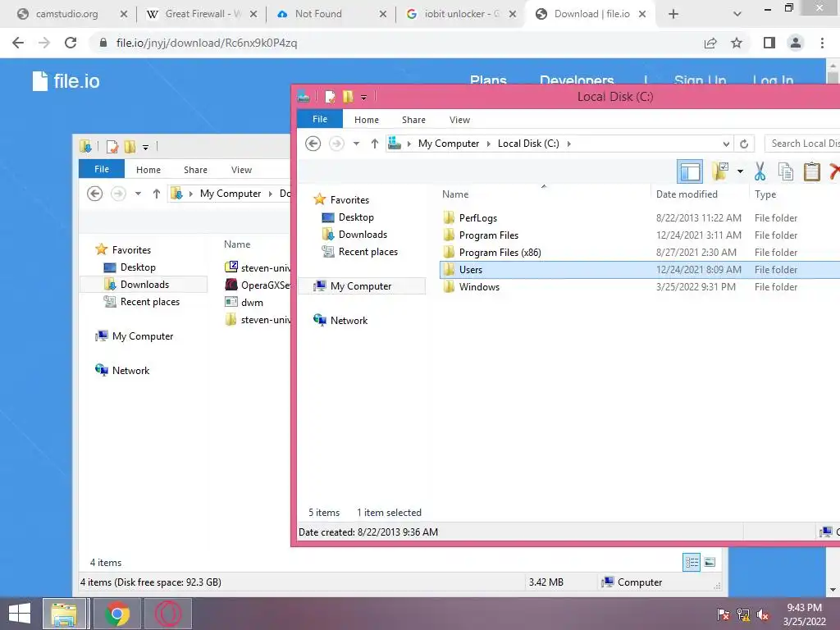The width and height of the screenshot is (840, 630).
Task: Click the Paste clipboard icon in Local Disk toolbar
Action: pyautogui.click(x=811, y=172)
